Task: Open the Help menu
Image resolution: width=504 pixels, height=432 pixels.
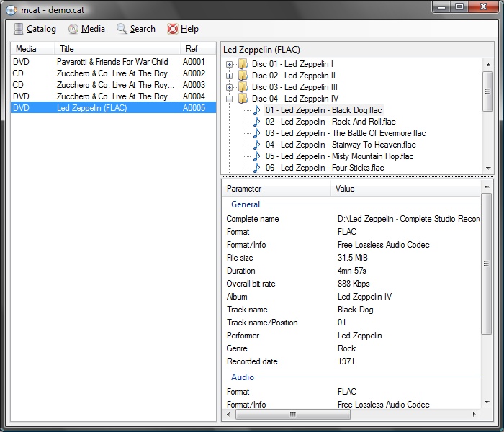Action: pyautogui.click(x=183, y=29)
